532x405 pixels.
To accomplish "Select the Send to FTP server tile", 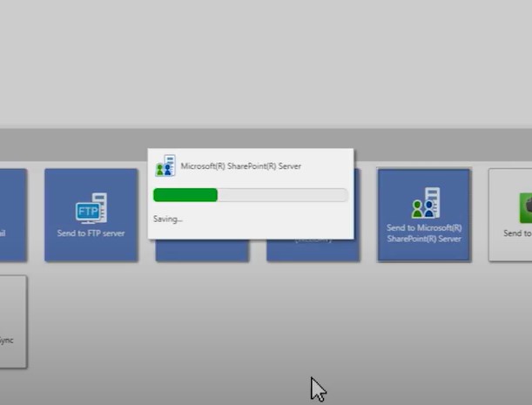I will pos(91,214).
